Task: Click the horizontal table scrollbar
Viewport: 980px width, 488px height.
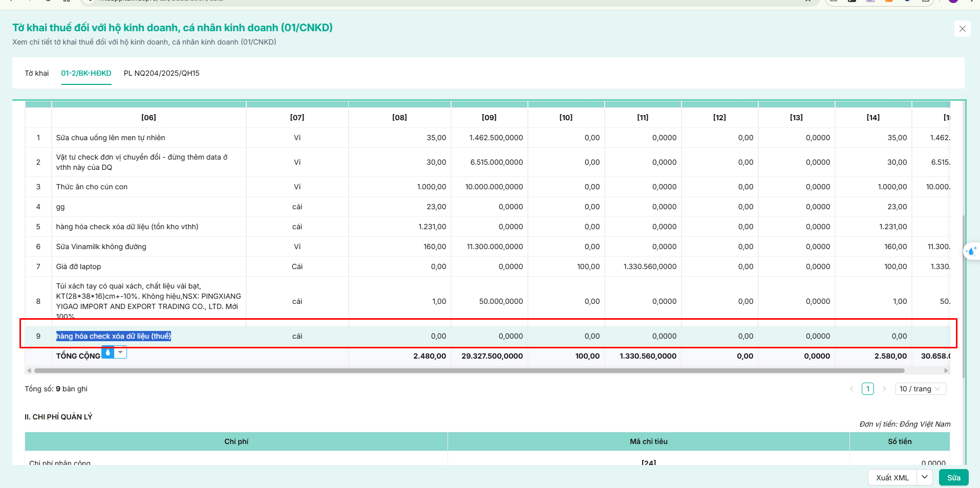Action: point(469,370)
